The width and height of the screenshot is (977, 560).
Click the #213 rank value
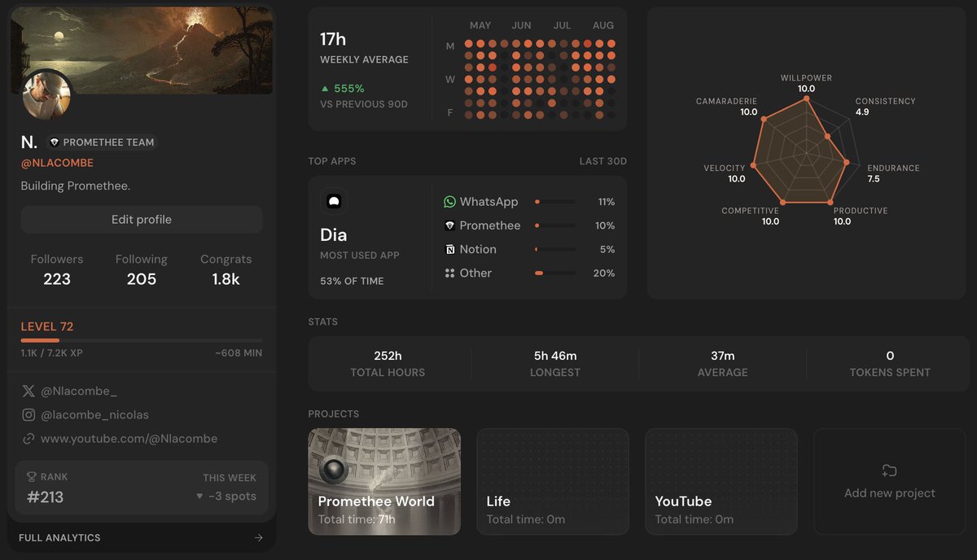46,497
